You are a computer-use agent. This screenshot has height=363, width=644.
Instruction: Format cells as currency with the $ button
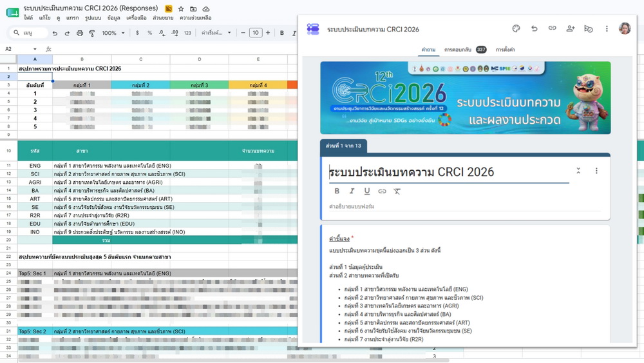(x=137, y=33)
